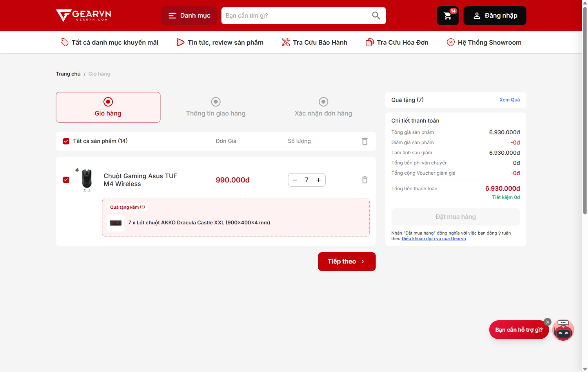588x372 pixels.
Task: Click the 'Tổng tiền thanh toán' 6.930.000đ total
Action: point(503,189)
